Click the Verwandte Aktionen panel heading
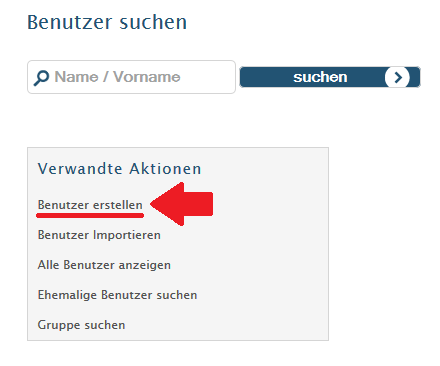 point(119,169)
